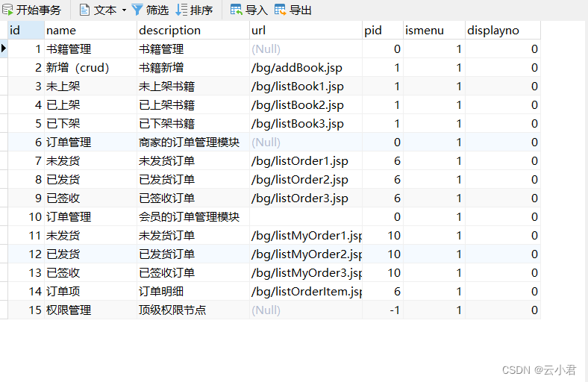This screenshot has width=588, height=382.
Task: Click the row header beside id 8
Action: click(4, 180)
